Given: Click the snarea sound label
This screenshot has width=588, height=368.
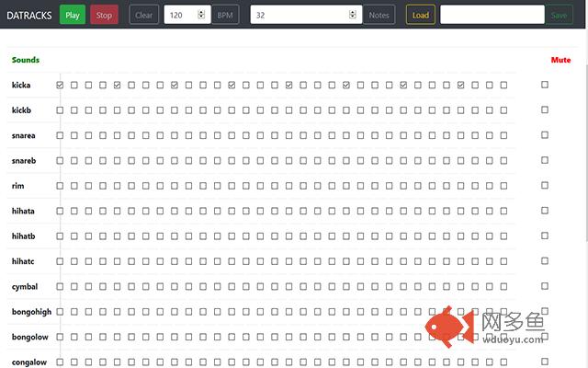Looking at the screenshot, I should [23, 135].
